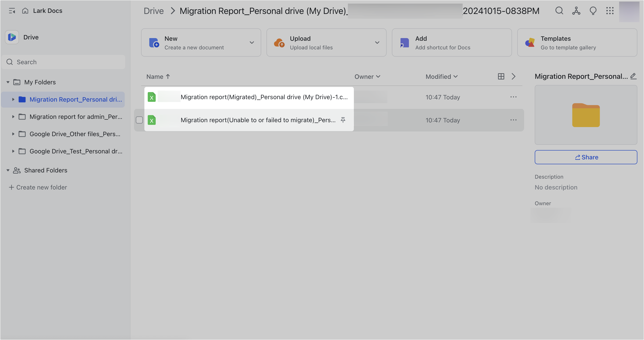Open the Drive logo in sidebar
Screen dimensions: 644x340
pyautogui.click(x=12, y=37)
